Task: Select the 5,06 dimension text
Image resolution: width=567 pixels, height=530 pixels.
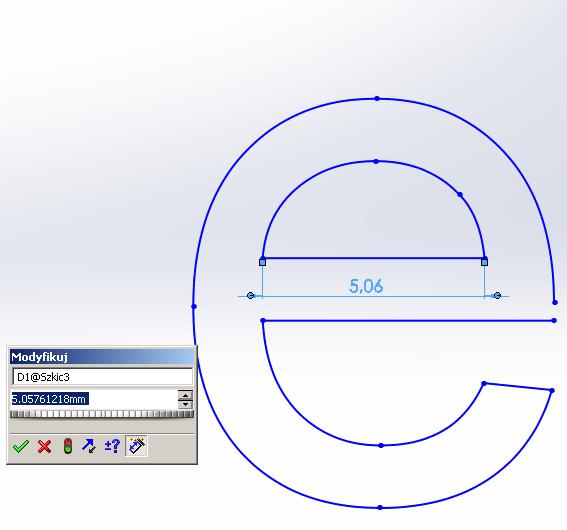Action: click(366, 286)
